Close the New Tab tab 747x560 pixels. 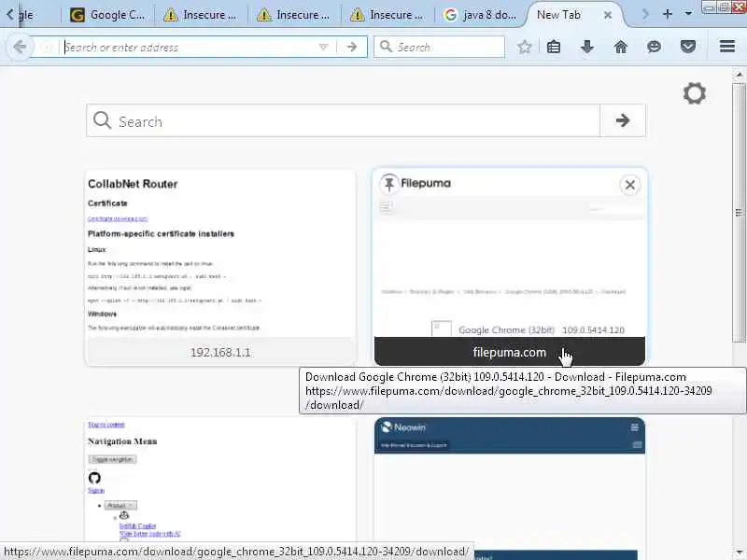point(608,15)
